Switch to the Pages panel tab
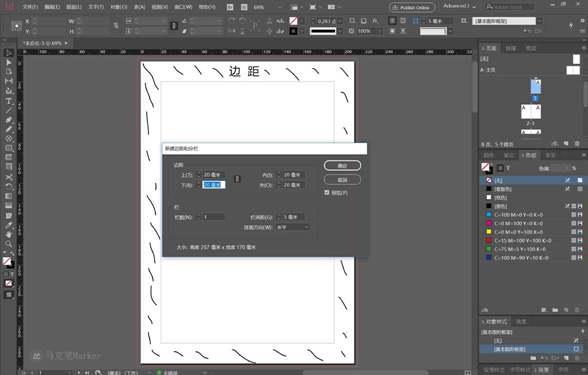Image resolution: width=588 pixels, height=375 pixels. click(489, 48)
